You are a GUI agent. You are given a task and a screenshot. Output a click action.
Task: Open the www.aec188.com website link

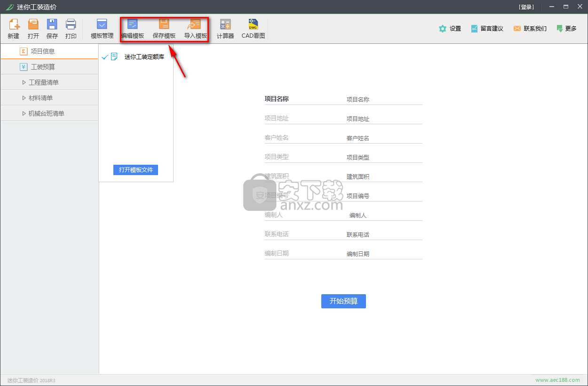point(559,380)
